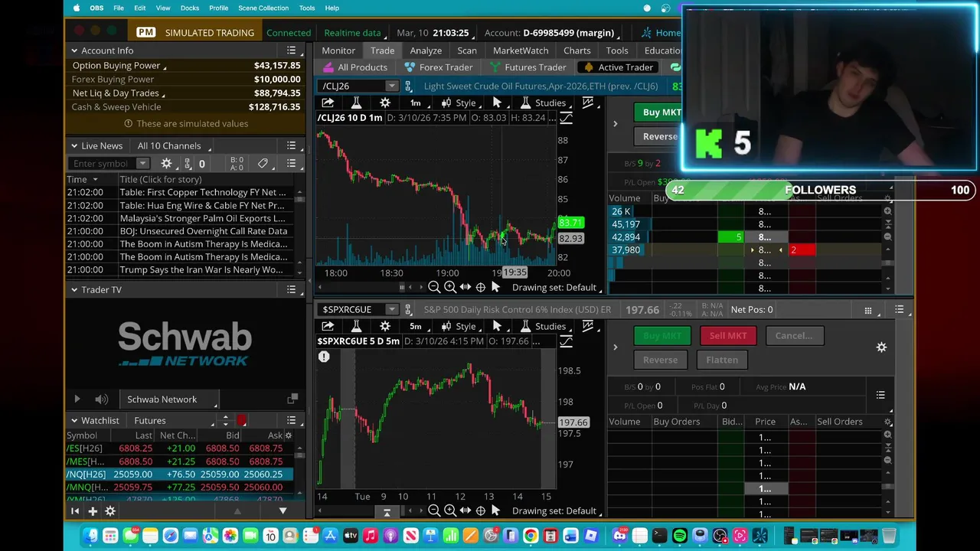Open the $SPXRC6UE symbol dropdown
980x551 pixels.
391,310
